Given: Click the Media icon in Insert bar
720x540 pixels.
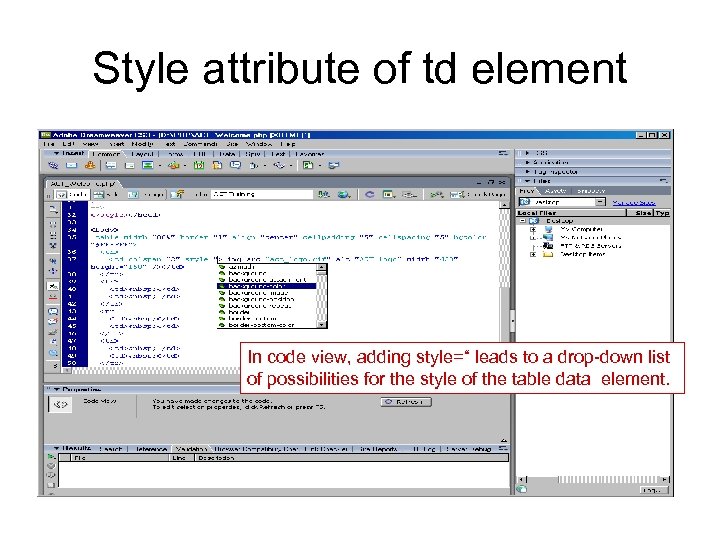Looking at the screenshot, I should 174,165.
